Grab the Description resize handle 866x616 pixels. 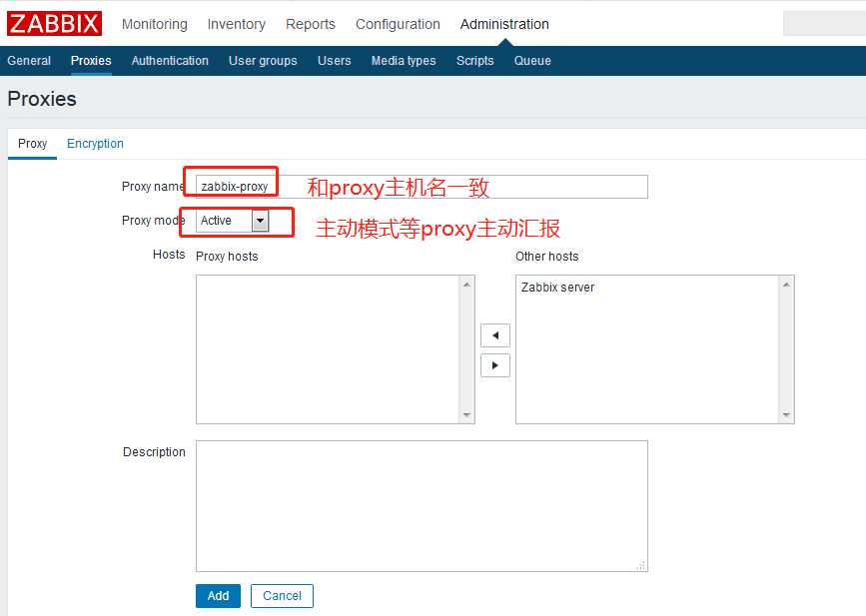[641, 566]
